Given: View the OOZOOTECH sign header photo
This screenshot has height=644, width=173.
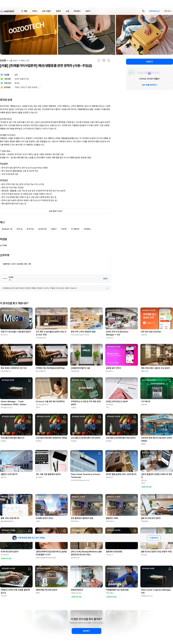Looking at the screenshot, I should coord(28,35).
